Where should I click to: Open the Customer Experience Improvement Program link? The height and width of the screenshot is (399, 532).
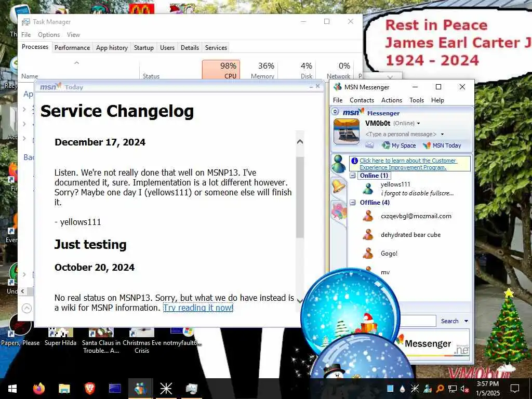pos(408,164)
